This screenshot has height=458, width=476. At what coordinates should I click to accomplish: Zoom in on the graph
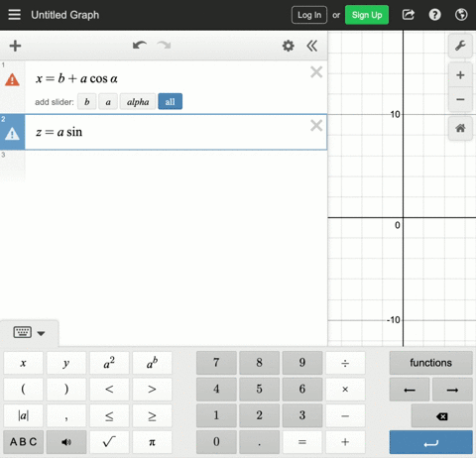460,75
